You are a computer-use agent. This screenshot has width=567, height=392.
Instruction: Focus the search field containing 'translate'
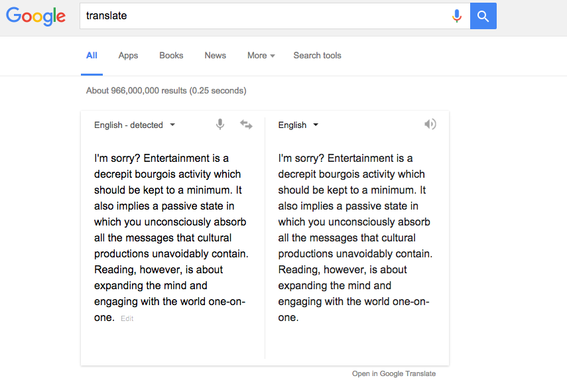click(x=265, y=16)
